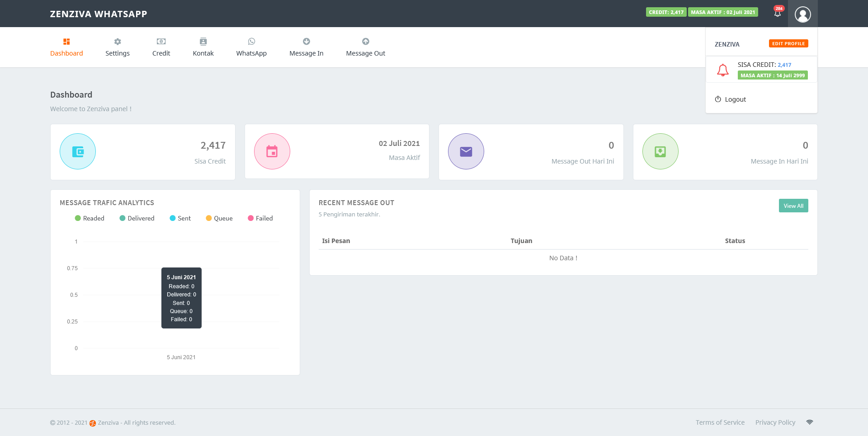Click the Welcome to Zenziva panel text
Screen dimensions: 868x436
[x=91, y=109]
